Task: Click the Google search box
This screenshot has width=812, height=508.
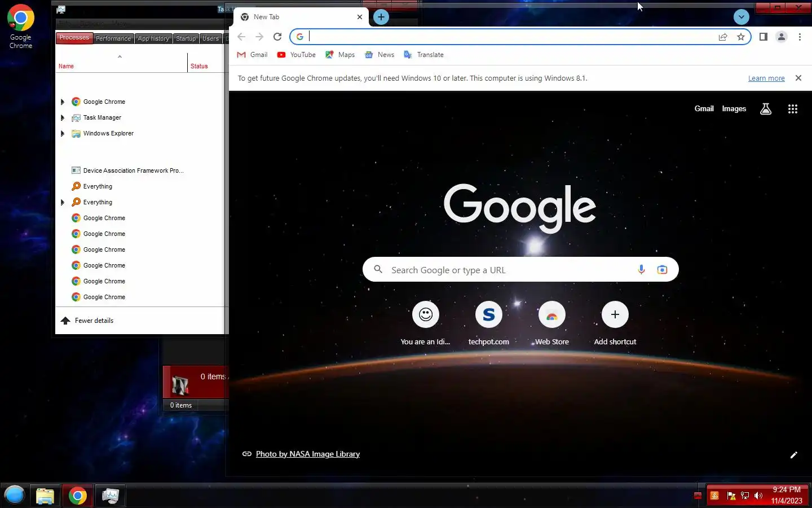Action: click(520, 270)
